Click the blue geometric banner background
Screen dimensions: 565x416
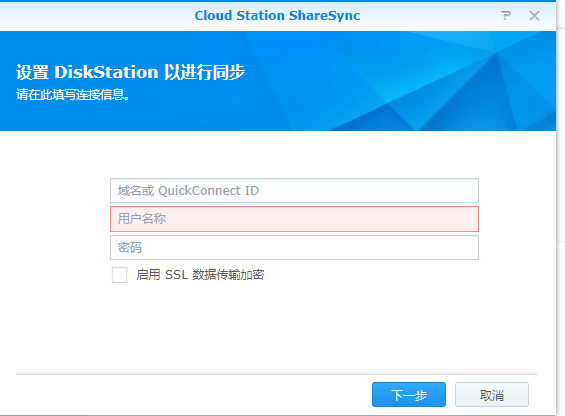396,81
